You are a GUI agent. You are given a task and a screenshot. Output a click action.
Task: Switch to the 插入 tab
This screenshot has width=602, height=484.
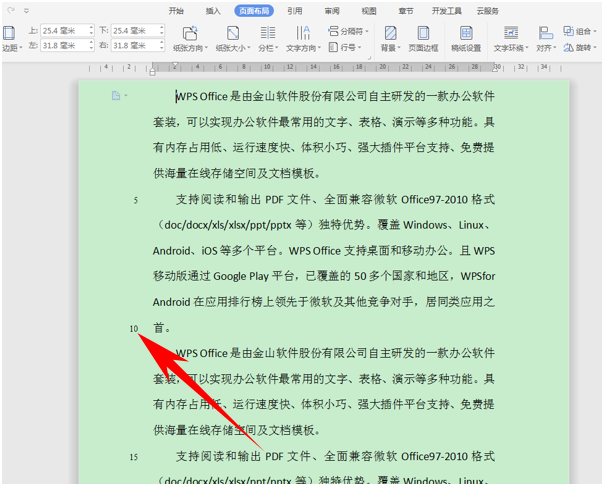213,11
